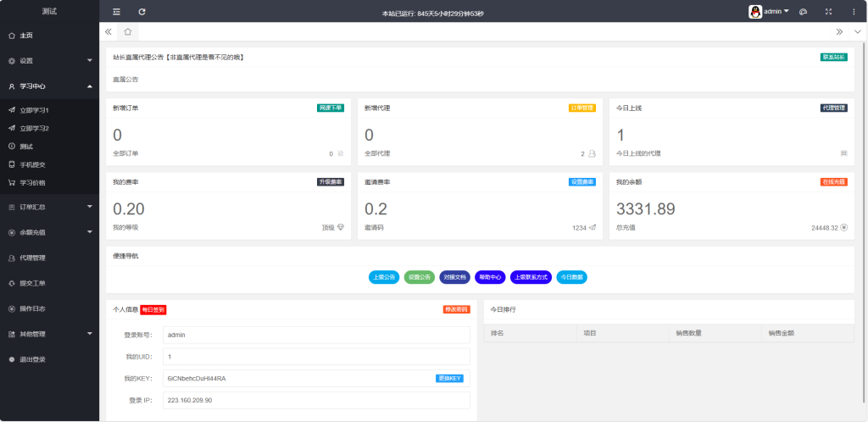Enter fullscreen using the expand icon
This screenshot has height=422, width=868.
point(828,12)
